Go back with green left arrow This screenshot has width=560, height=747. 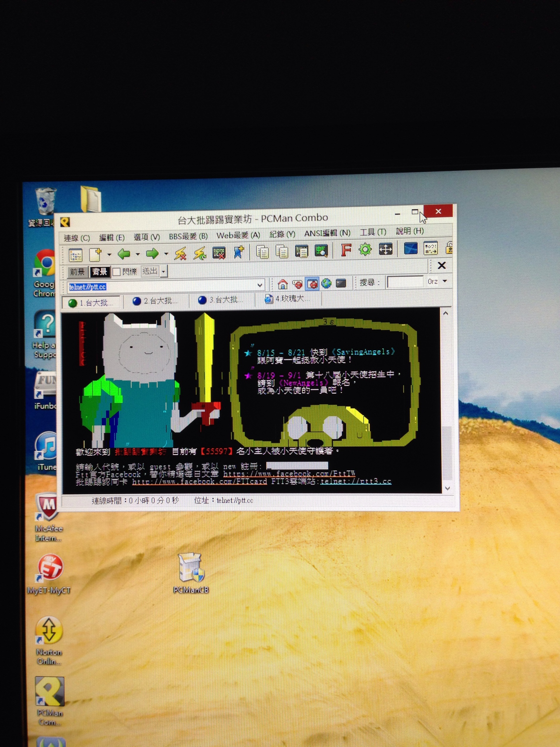tap(124, 254)
